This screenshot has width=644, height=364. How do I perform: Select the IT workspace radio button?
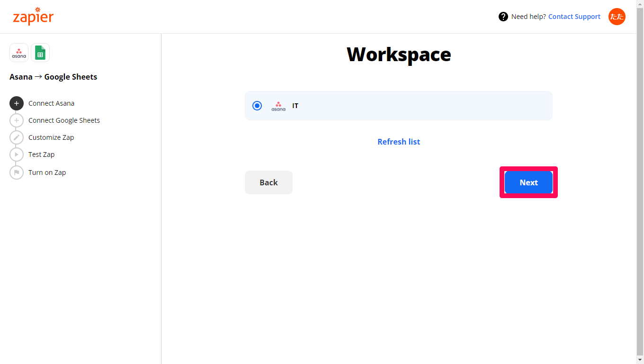(257, 106)
